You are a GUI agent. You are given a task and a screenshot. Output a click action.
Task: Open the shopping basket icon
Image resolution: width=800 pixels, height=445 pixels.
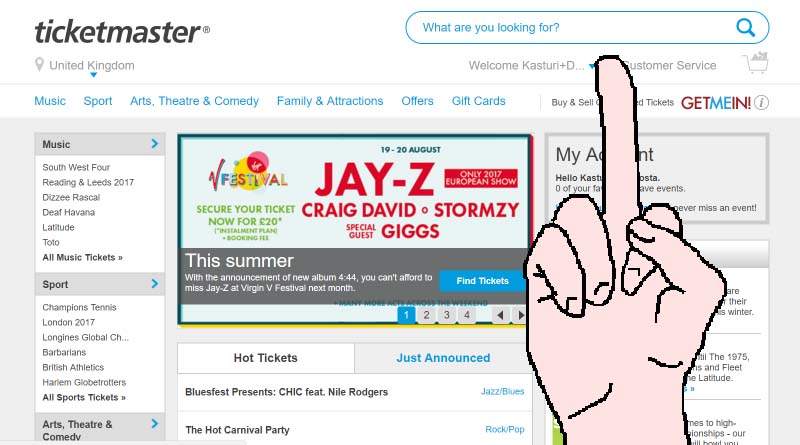pyautogui.click(x=756, y=63)
